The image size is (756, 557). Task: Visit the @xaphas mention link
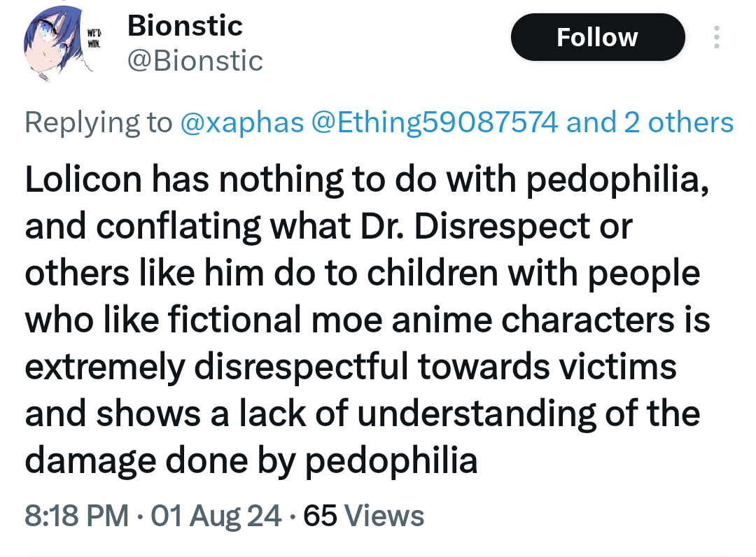(242, 122)
